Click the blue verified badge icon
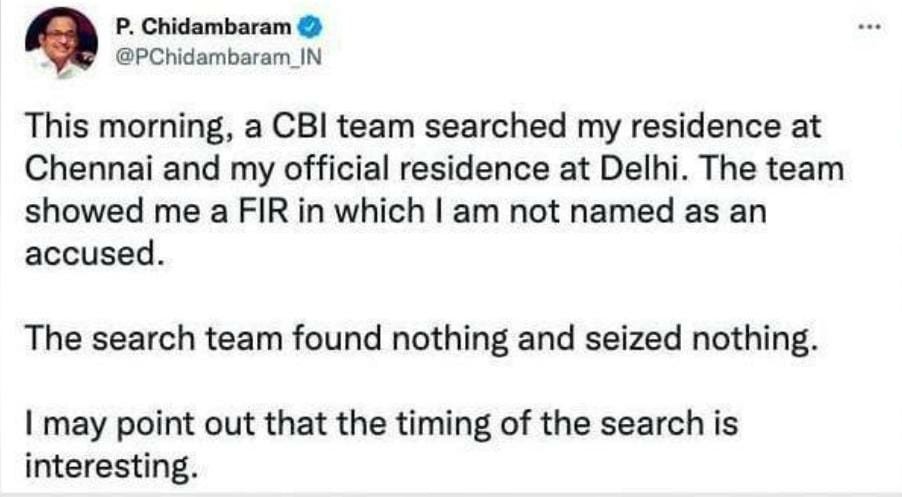The height and width of the screenshot is (497, 902). pyautogui.click(x=311, y=27)
